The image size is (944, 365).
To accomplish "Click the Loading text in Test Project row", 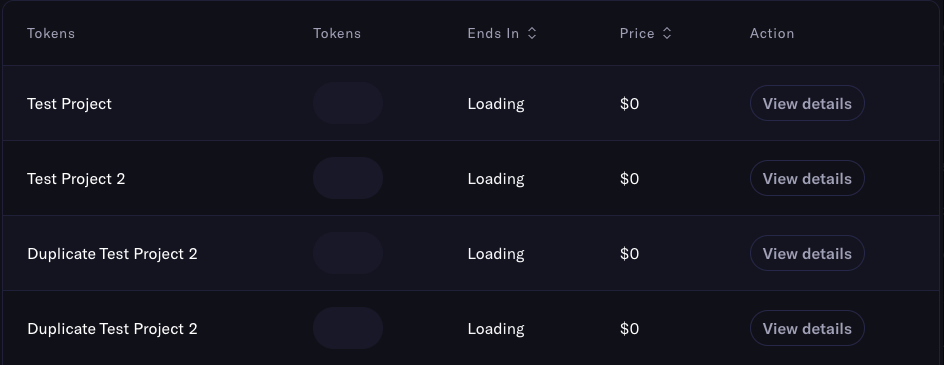I will [x=496, y=104].
